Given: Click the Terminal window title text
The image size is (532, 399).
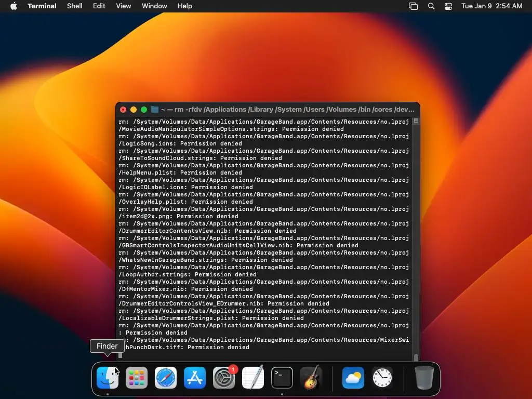Looking at the screenshot, I should click(x=288, y=110).
